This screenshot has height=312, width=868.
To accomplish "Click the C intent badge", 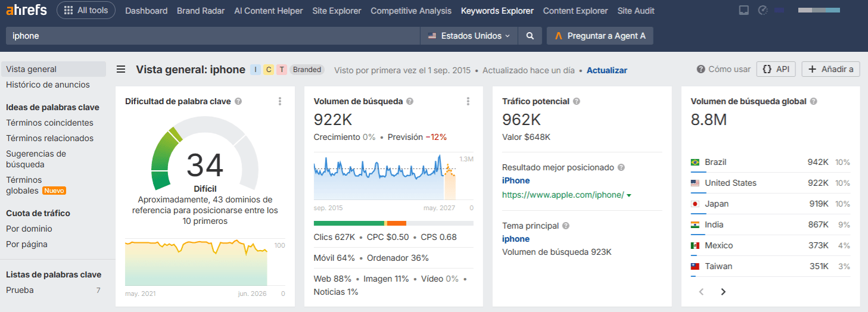I will click(269, 70).
